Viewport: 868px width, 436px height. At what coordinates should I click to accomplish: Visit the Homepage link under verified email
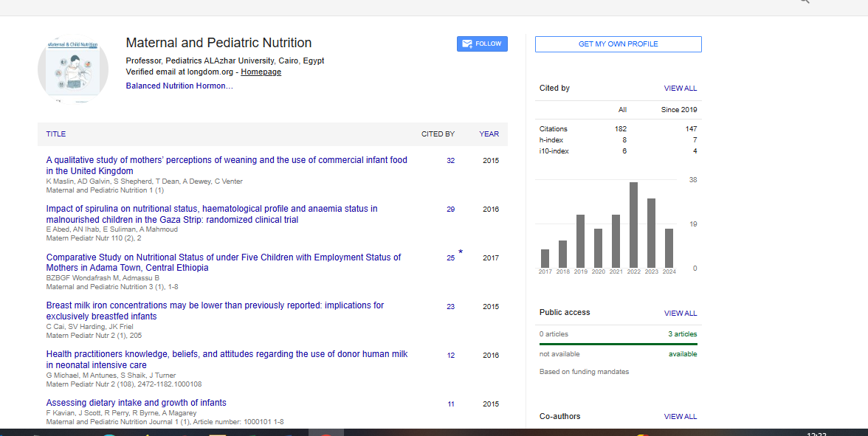[x=261, y=72]
